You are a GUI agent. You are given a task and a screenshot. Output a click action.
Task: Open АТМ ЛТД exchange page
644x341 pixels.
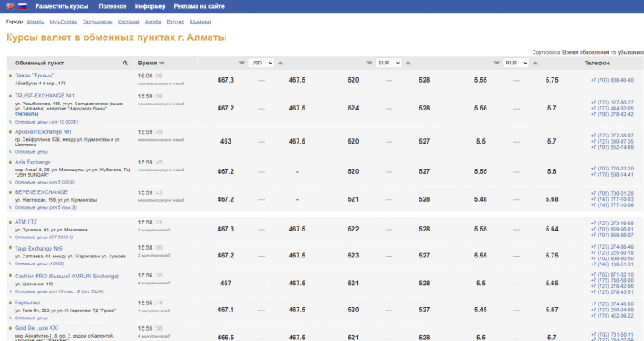point(26,222)
